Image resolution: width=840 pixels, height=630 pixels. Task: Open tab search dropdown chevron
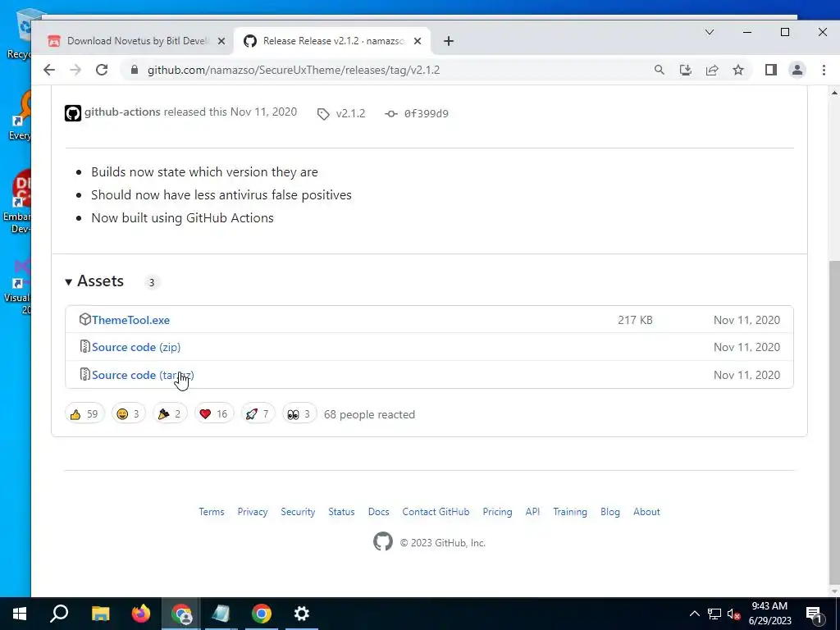(710, 32)
